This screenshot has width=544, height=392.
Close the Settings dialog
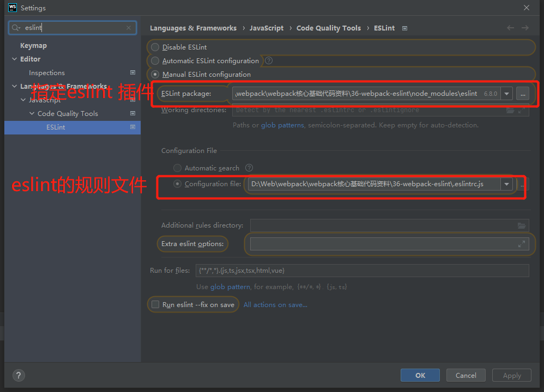[527, 8]
